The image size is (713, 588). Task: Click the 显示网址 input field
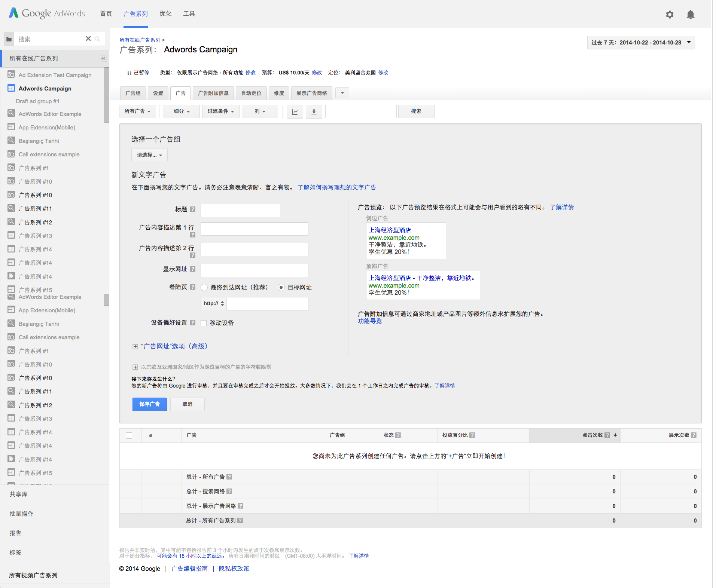pos(255,270)
